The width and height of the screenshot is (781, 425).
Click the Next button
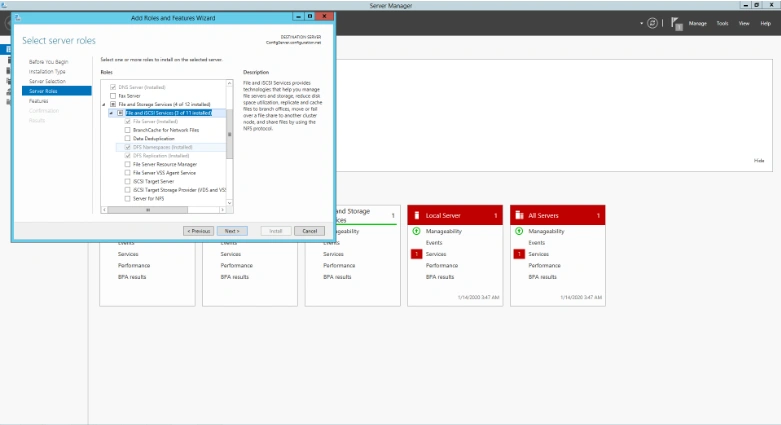232,231
